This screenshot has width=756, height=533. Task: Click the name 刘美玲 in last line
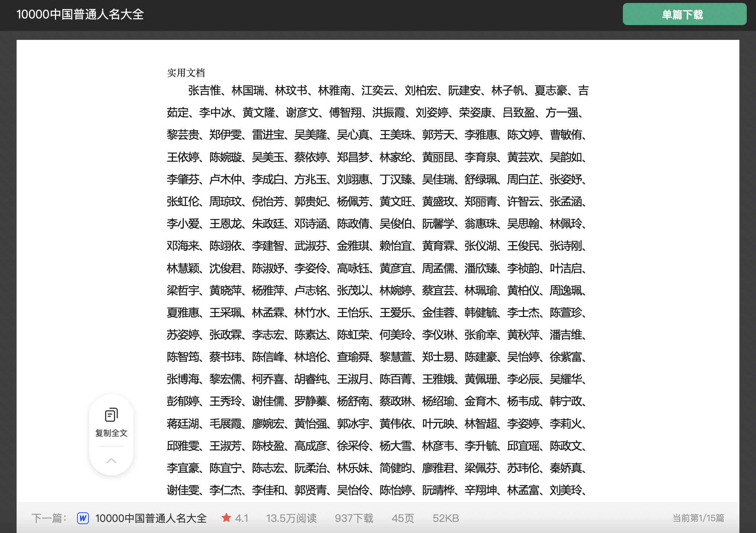click(x=565, y=490)
